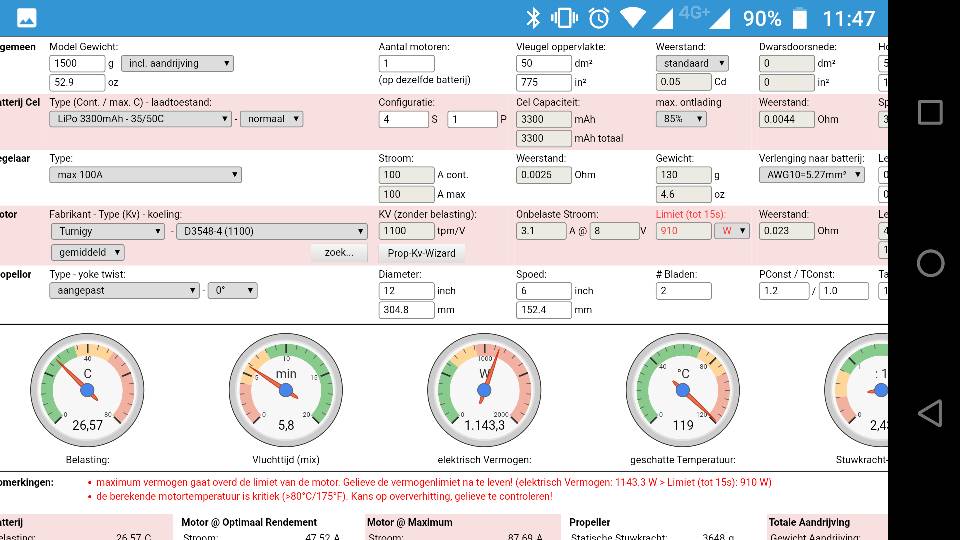Click the Configuratie 1 P field

coord(472,119)
